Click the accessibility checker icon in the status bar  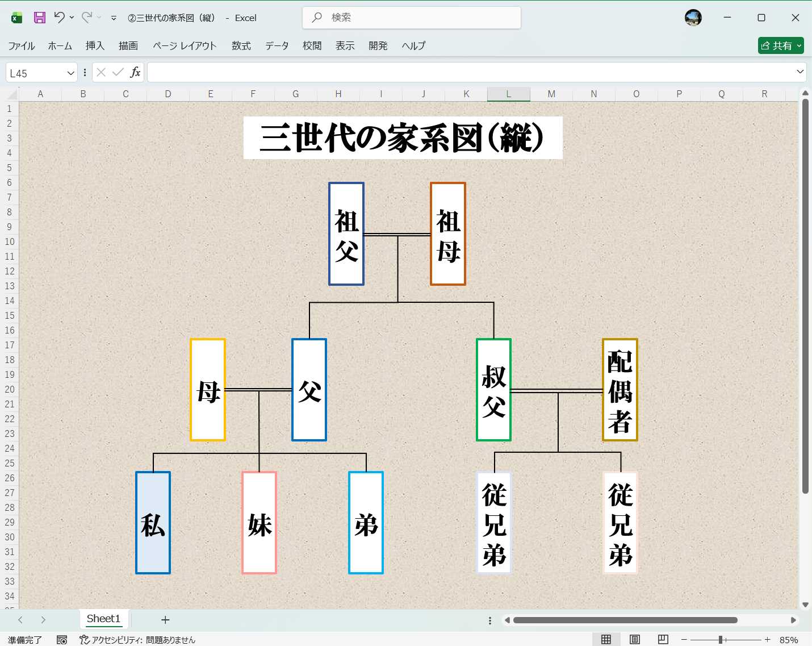pos(82,639)
